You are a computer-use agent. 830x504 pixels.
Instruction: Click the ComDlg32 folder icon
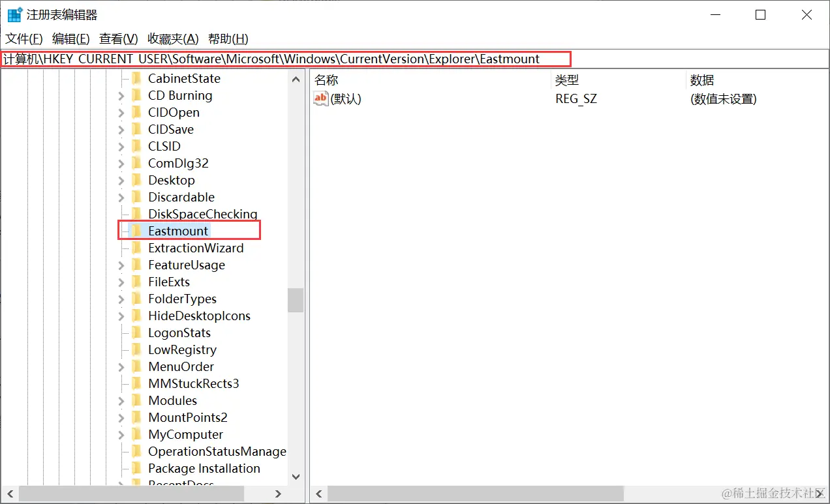coord(136,163)
